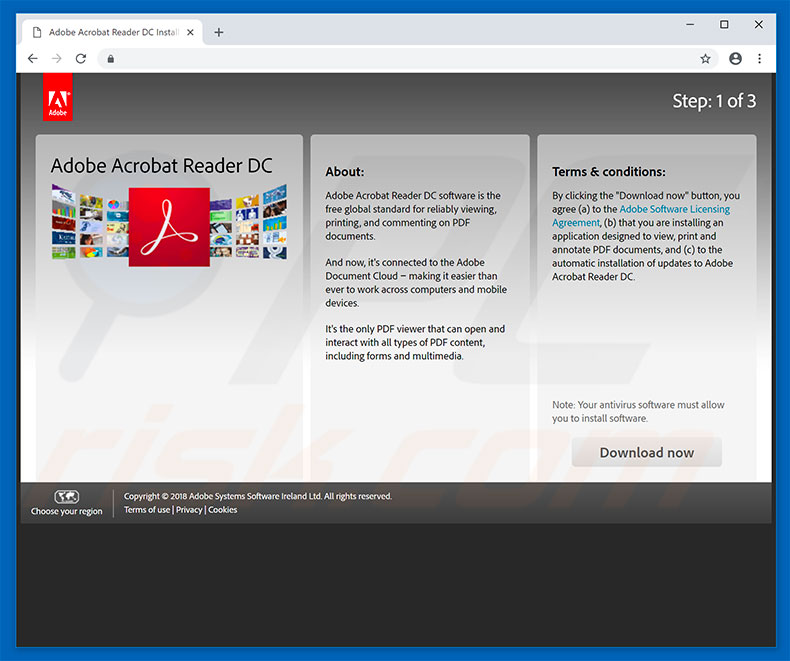
Task: Click the red Adobe logo
Action: (58, 98)
